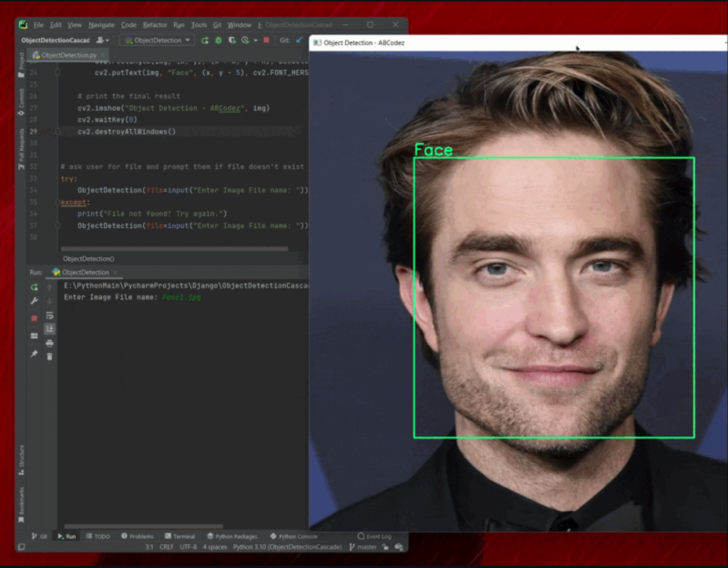Click the Debug bug icon
Image resolution: width=728 pixels, height=568 pixels.
point(218,40)
